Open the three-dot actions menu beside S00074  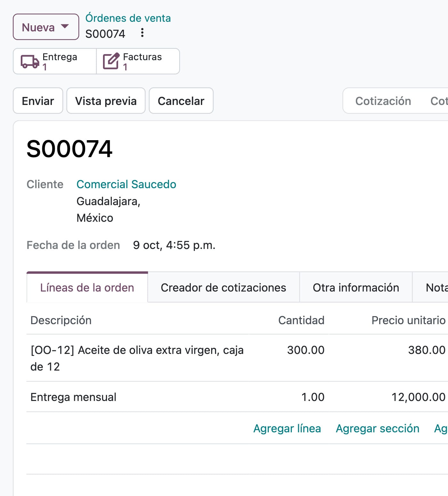click(142, 33)
